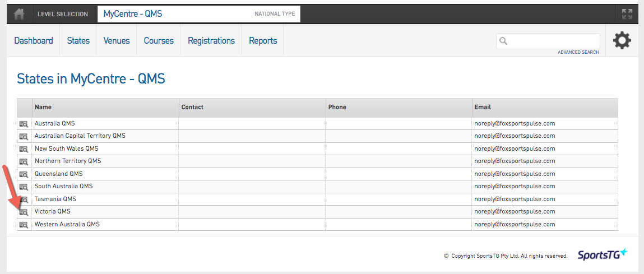644x274 pixels.
Task: Open view icon for Victoria QMS
Action: click(x=24, y=212)
